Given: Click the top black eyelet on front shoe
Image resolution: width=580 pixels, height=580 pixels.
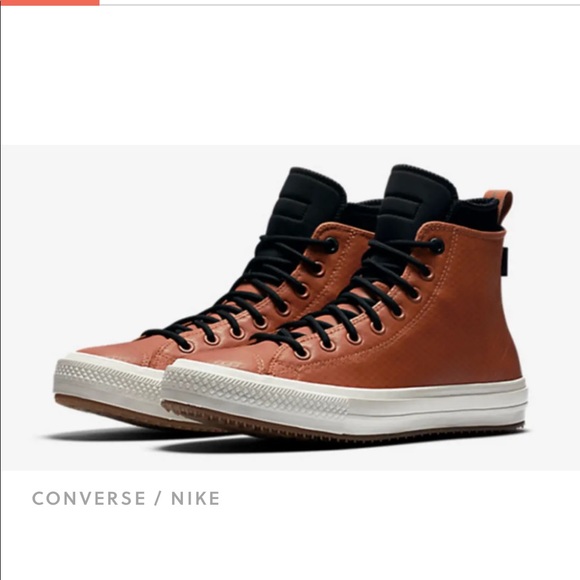Looking at the screenshot, I should coord(436,246).
